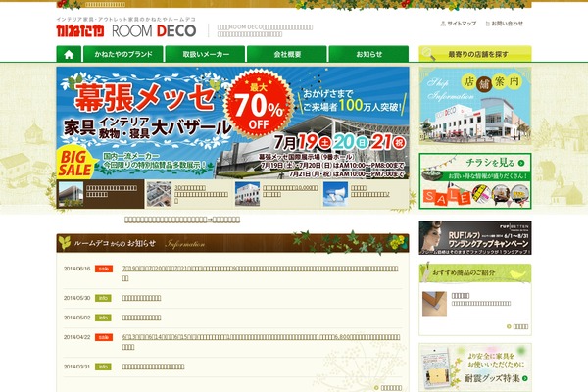Click the green arrow beside チラシを見る
Image resolution: width=588 pixels, height=392 pixels.
tap(521, 163)
